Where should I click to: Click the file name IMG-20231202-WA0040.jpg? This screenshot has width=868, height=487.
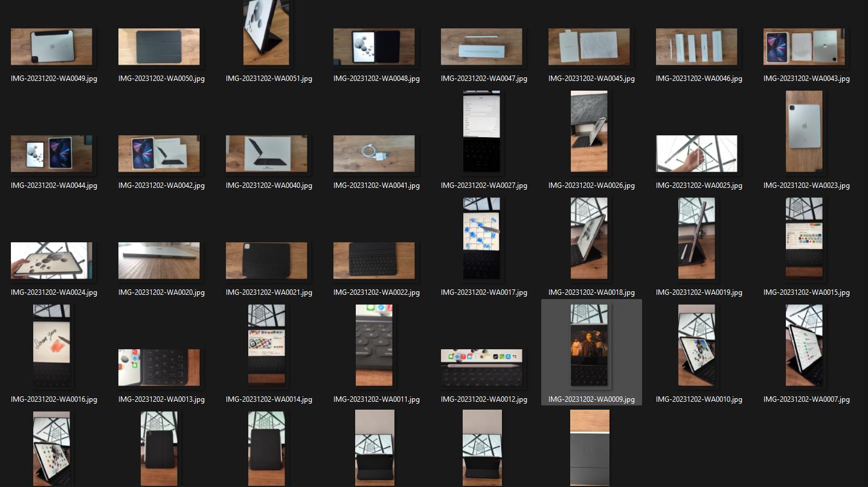tap(269, 185)
